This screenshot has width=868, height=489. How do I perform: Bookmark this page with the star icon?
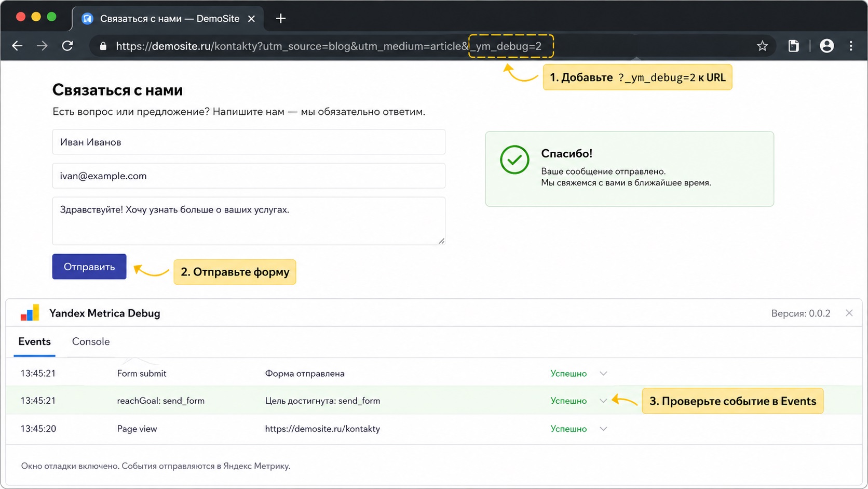point(762,46)
